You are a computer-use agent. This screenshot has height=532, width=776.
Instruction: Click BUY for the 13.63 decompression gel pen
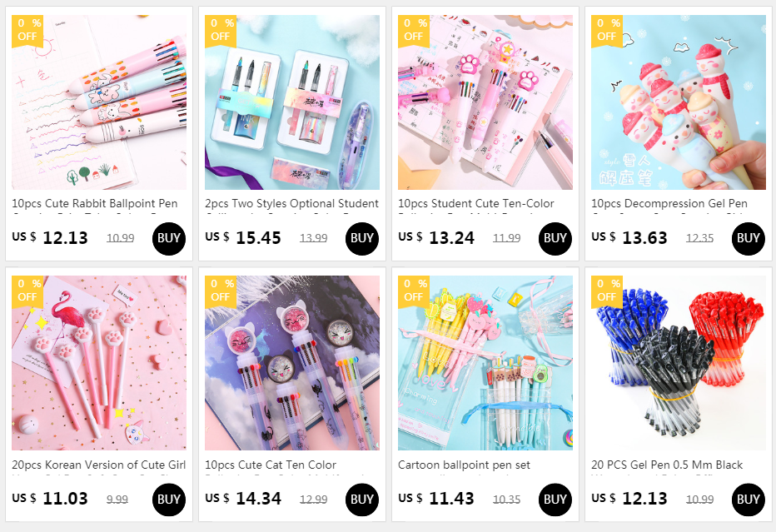click(x=748, y=239)
